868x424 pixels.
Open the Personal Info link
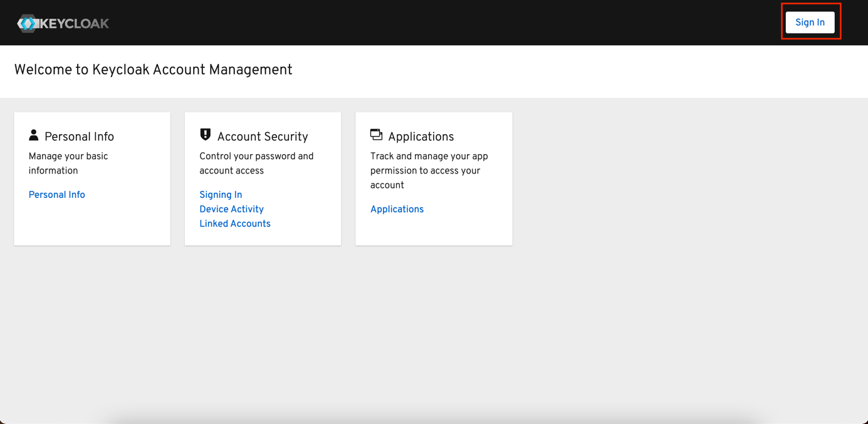click(x=57, y=195)
